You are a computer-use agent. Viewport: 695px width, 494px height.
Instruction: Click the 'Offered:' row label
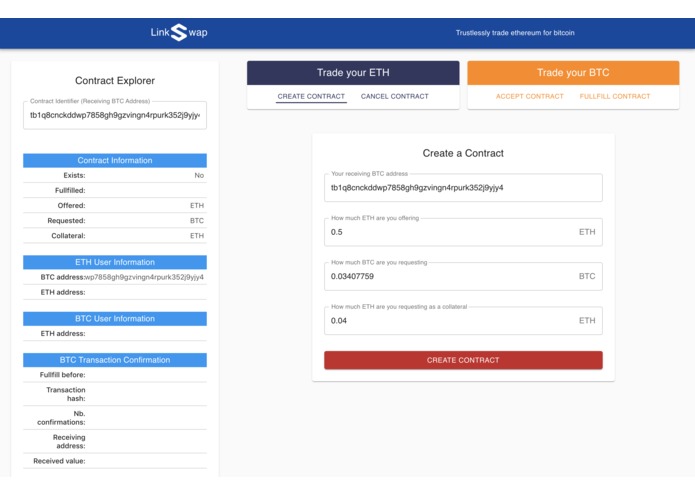pos(71,206)
